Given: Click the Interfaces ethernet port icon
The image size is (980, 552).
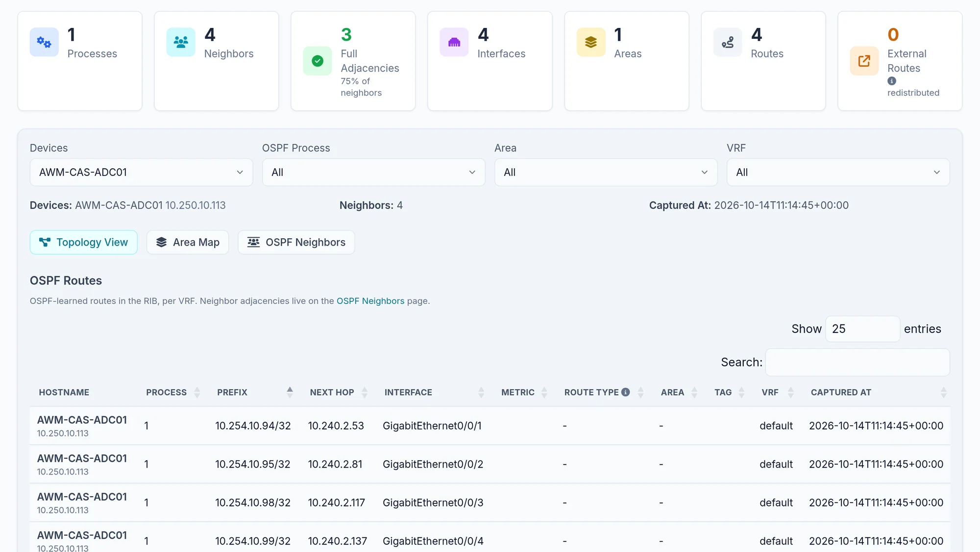Looking at the screenshot, I should [454, 42].
